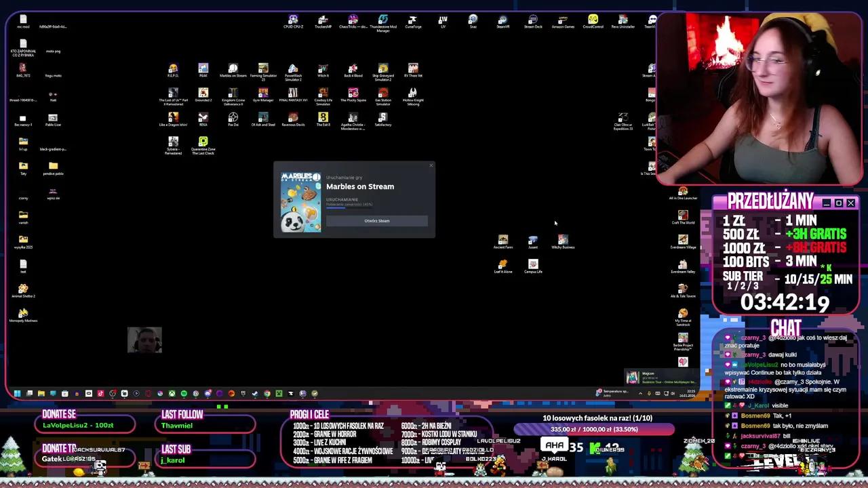
Task: Launch the CPUID CPU-Z shortcut
Action: coord(293,22)
